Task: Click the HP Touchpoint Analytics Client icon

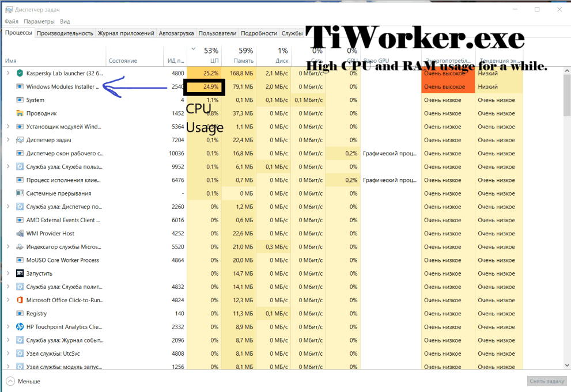Action: click(x=19, y=326)
